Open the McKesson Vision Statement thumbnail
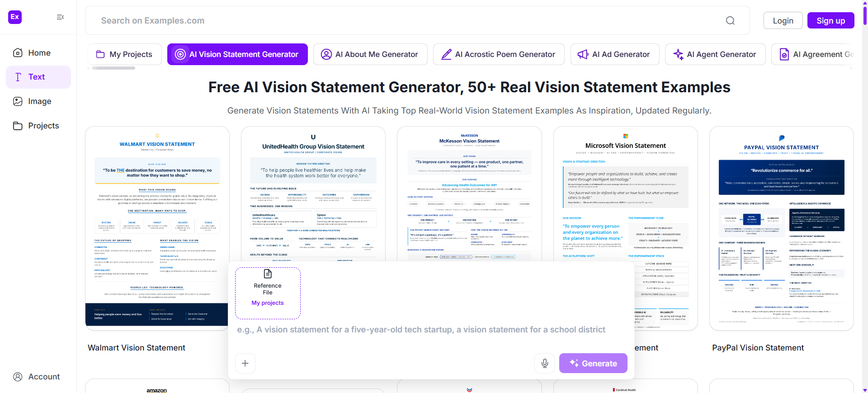 tap(469, 194)
